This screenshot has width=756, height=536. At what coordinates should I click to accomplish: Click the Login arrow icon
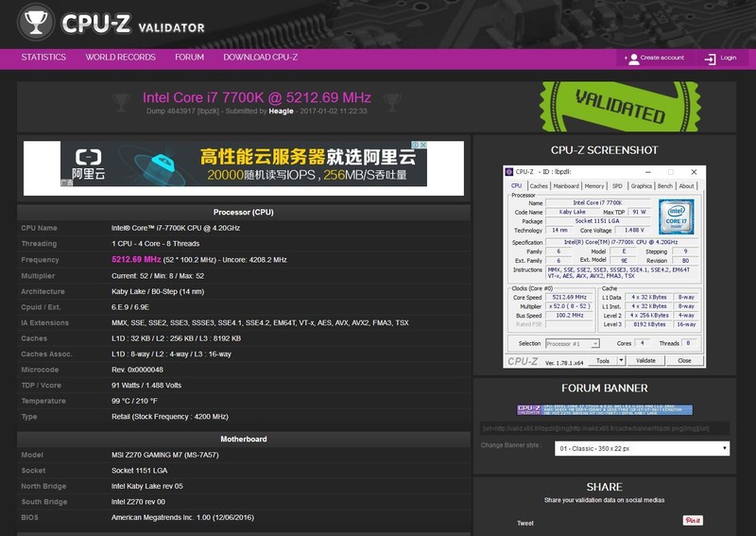(x=711, y=59)
